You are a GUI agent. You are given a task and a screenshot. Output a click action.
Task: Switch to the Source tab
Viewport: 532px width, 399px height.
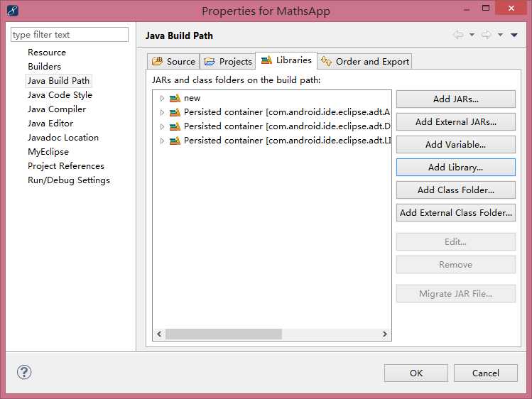click(x=173, y=61)
